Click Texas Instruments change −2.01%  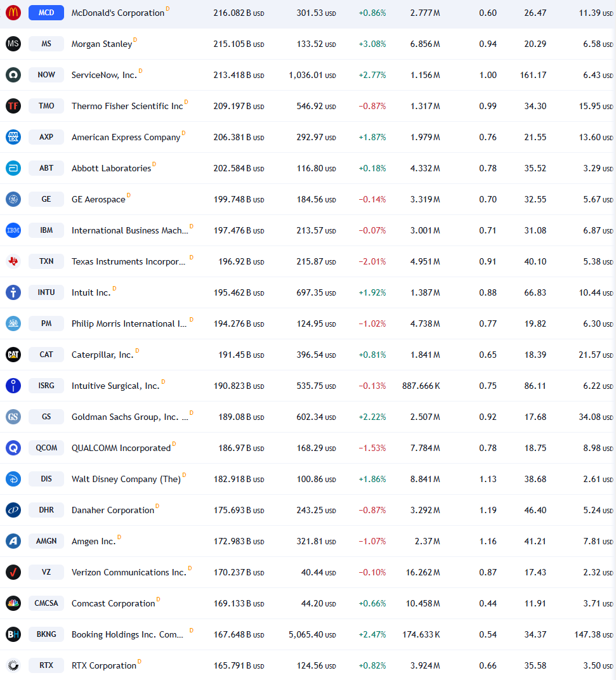click(372, 261)
